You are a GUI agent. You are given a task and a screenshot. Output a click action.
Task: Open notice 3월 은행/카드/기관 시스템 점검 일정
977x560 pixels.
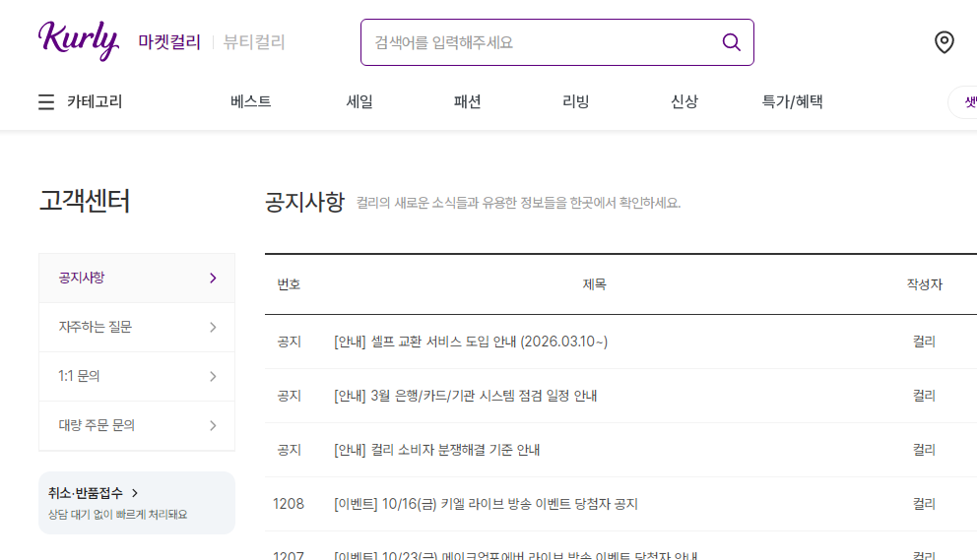466,396
